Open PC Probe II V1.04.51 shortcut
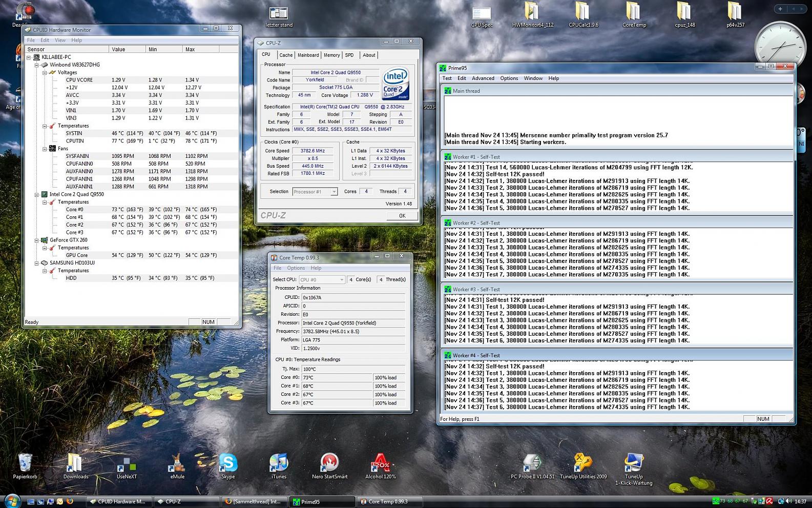 532,466
